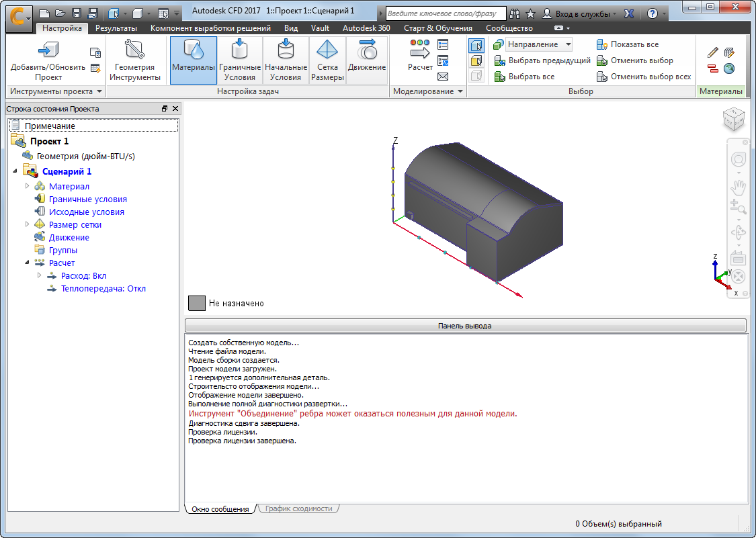This screenshot has height=538, width=756.
Task: Activate the Orbit tool in navigation bar
Action: [x=738, y=233]
